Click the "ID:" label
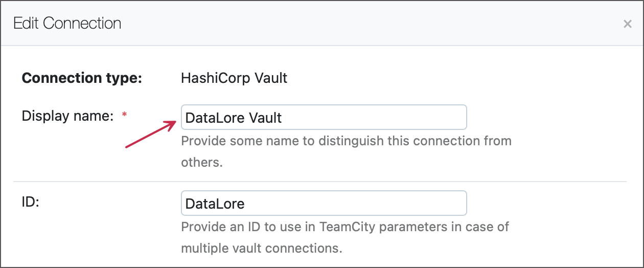Image resolution: width=644 pixels, height=268 pixels. [x=31, y=202]
